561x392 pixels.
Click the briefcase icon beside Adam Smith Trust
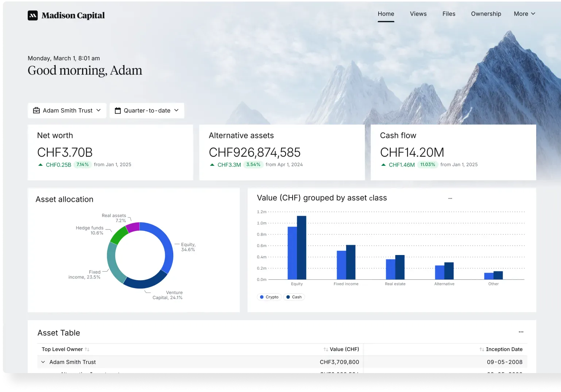pyautogui.click(x=36, y=110)
